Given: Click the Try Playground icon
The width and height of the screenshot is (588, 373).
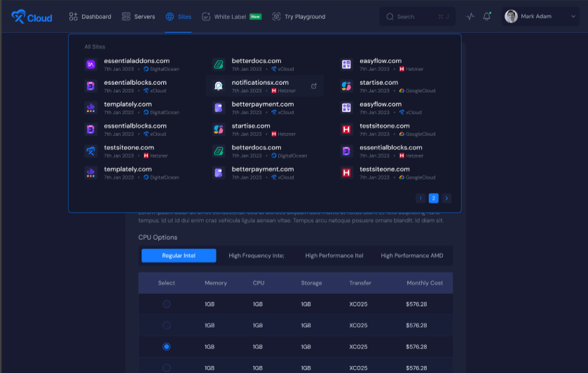Looking at the screenshot, I should coord(276,17).
